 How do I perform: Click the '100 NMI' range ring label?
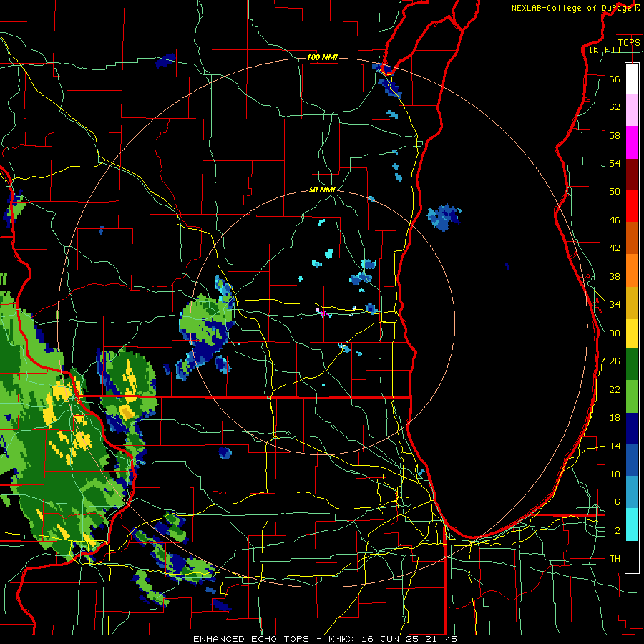pyautogui.click(x=322, y=57)
